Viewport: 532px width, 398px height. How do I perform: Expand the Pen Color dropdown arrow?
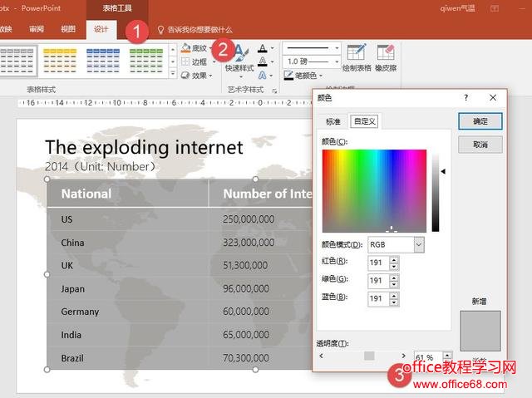[321, 76]
